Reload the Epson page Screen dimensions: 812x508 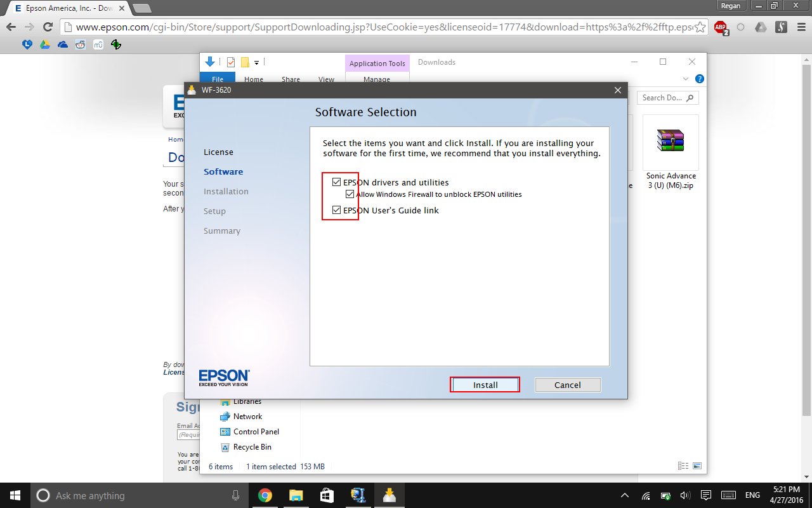coord(48,27)
